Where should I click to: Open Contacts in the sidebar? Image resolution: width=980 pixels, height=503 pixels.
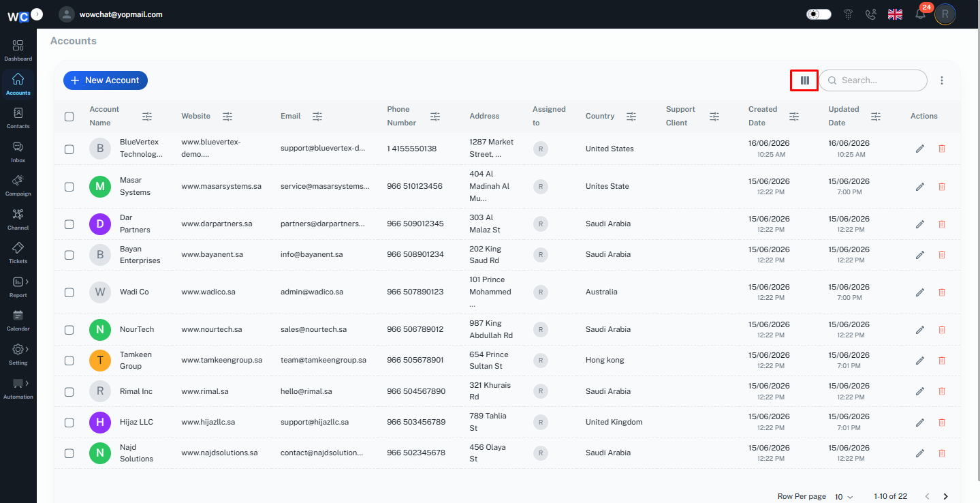tap(18, 117)
